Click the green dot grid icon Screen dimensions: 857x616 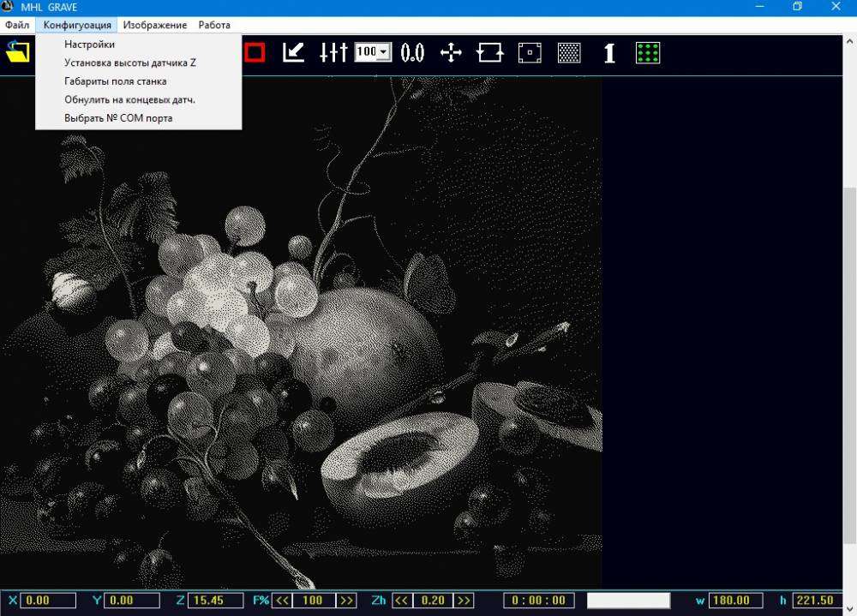[648, 53]
